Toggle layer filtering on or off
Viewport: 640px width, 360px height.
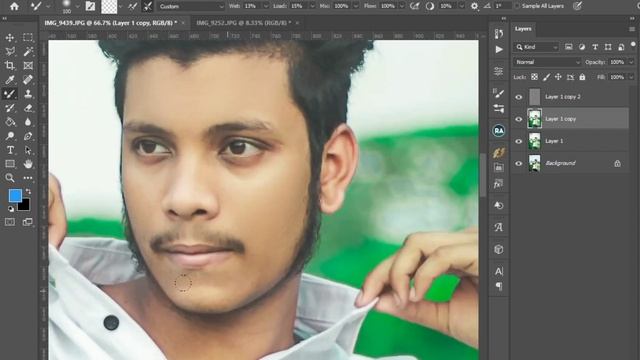(633, 44)
